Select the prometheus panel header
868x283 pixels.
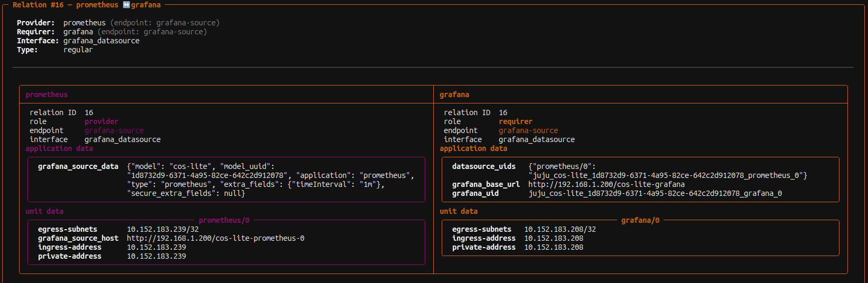pyautogui.click(x=46, y=95)
